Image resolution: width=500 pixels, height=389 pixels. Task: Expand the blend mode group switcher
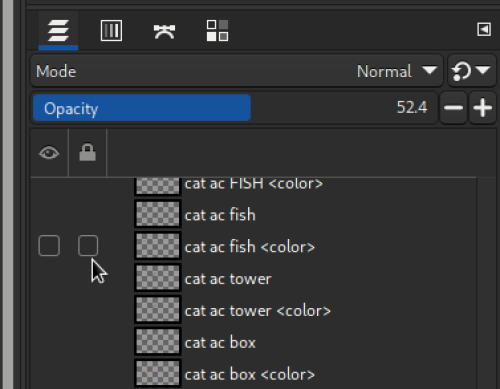click(471, 71)
